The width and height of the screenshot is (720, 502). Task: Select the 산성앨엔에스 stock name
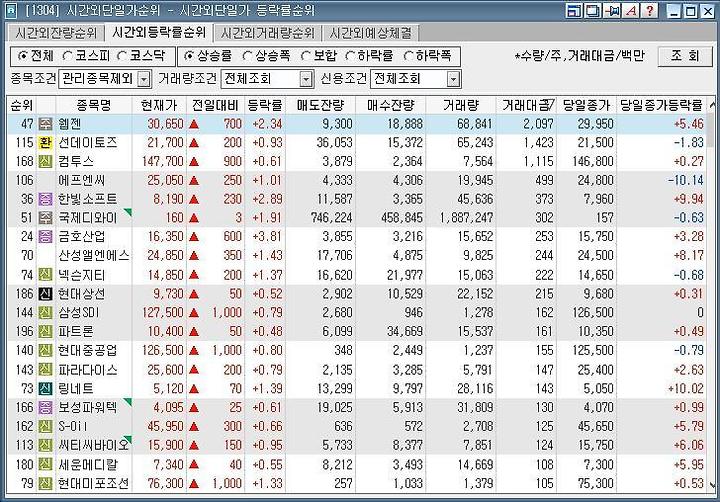[94, 256]
